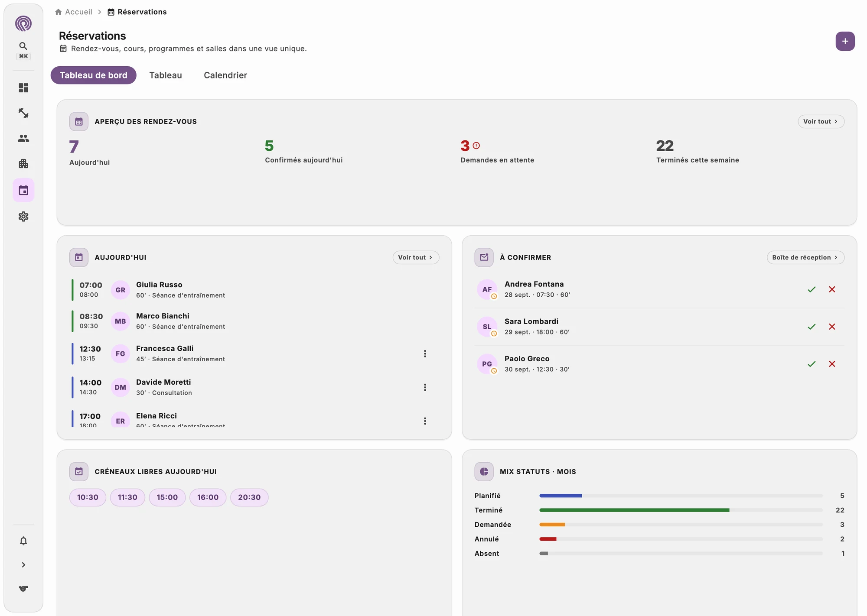Open Marco Bianchi's 08:30 appointment
867x616 pixels.
pos(255,321)
